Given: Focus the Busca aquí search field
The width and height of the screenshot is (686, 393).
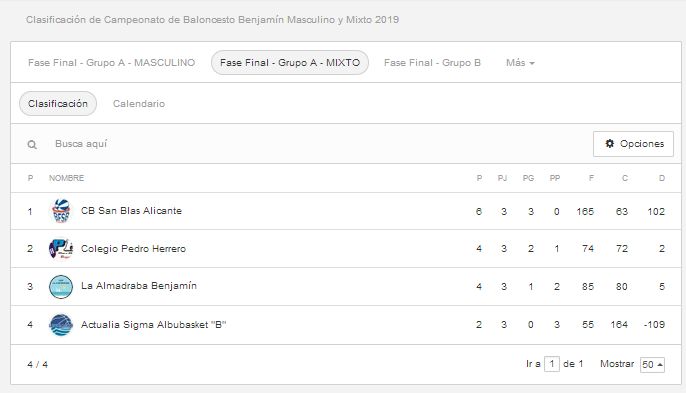Looking at the screenshot, I should [x=306, y=144].
